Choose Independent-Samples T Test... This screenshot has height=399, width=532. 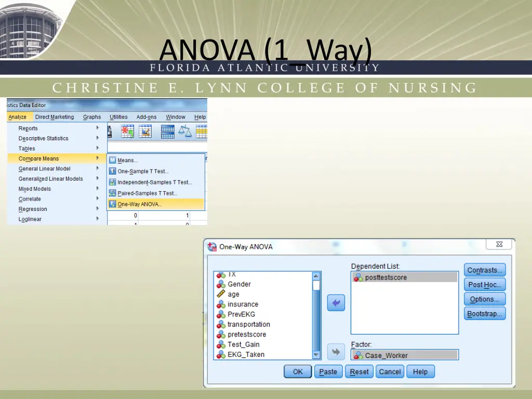[156, 182]
